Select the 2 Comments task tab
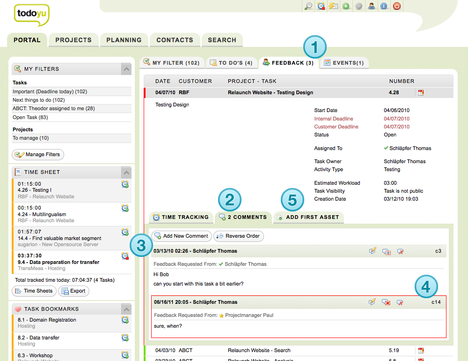The height and width of the screenshot is (361, 468). coord(243,217)
